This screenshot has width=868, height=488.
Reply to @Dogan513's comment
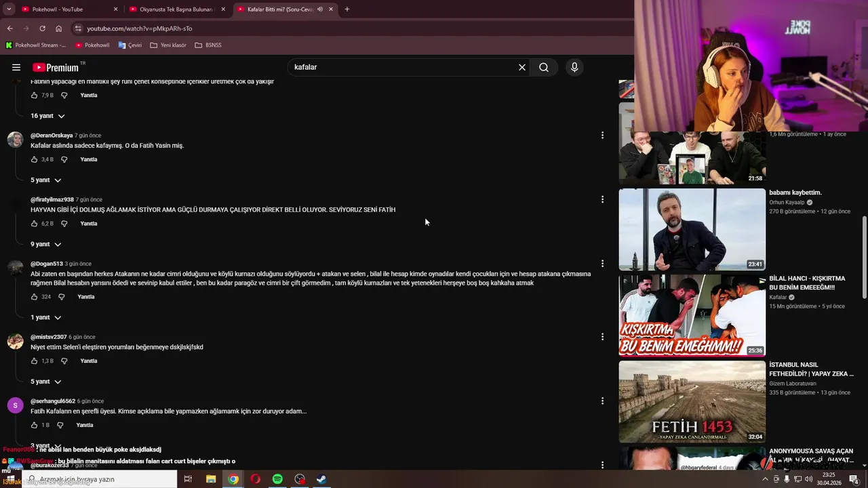tap(86, 297)
